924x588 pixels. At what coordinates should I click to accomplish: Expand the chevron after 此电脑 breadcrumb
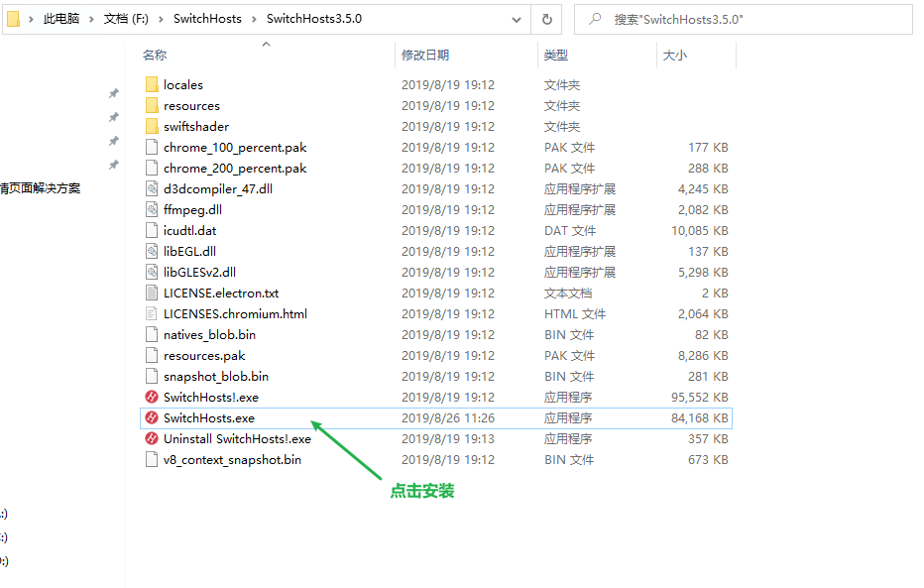[91, 19]
